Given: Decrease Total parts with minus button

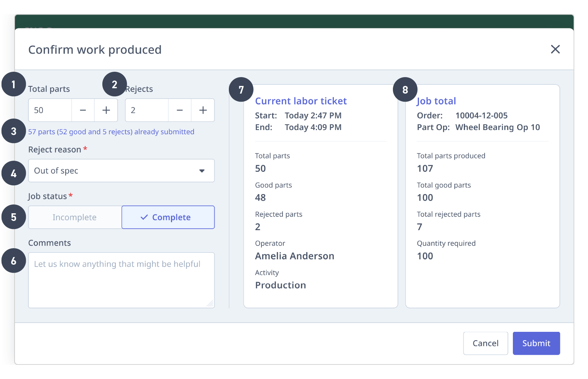Looking at the screenshot, I should click(x=83, y=110).
